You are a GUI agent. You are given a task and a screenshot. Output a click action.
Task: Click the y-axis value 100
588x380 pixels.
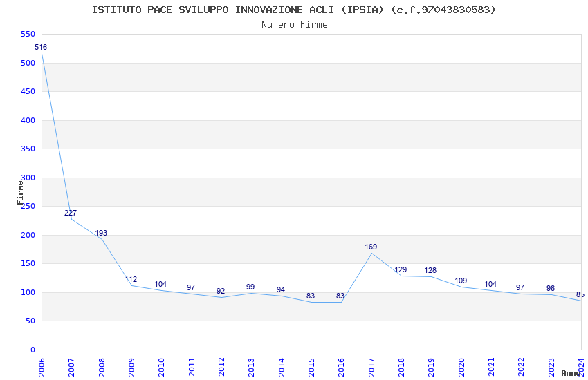point(28,292)
